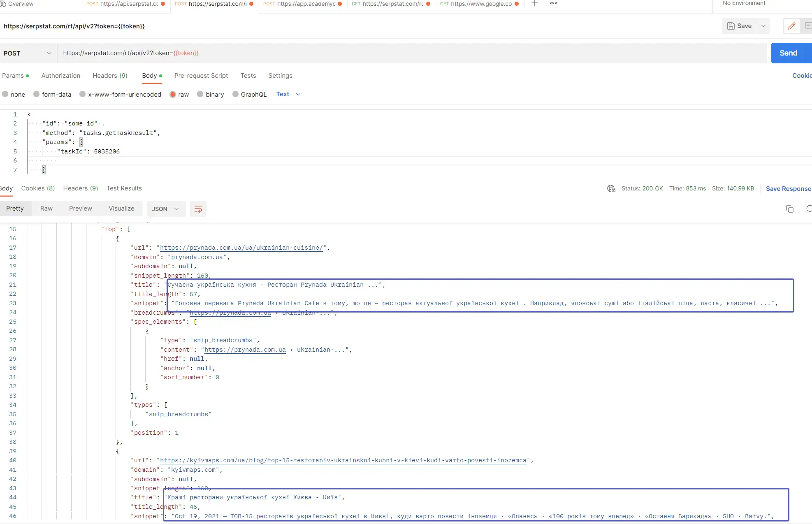Click the Status 200 OK indicator
Image resolution: width=812 pixels, height=524 pixels.
tap(642, 188)
